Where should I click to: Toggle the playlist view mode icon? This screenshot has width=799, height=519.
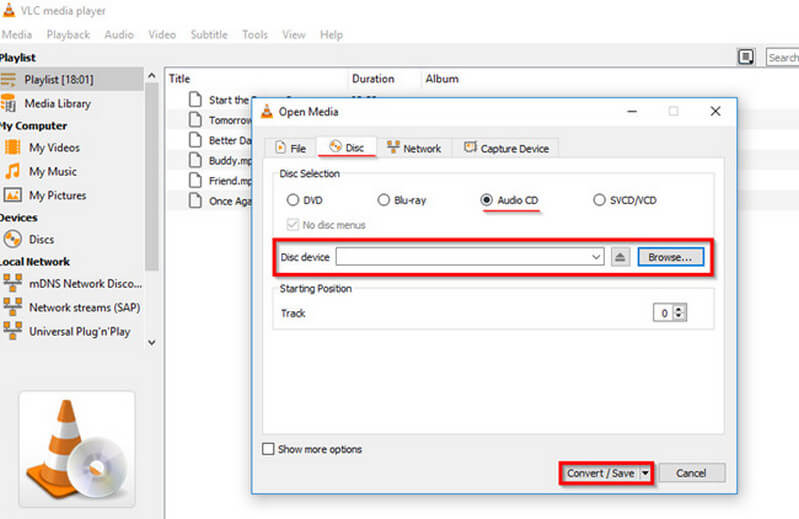745,57
